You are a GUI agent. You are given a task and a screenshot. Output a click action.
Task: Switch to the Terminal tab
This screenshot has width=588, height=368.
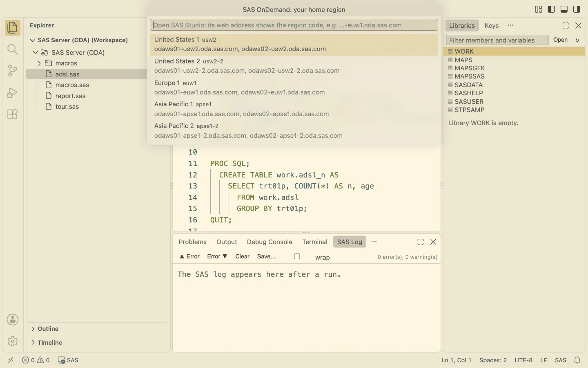315,242
